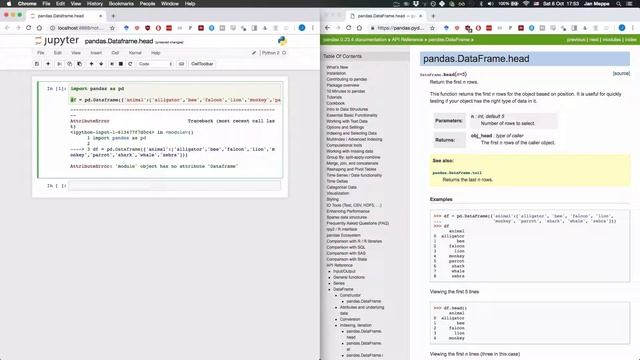The width and height of the screenshot is (640, 360).
Task: Copy selected cell in Jupyter toolbar
Action: point(69,64)
